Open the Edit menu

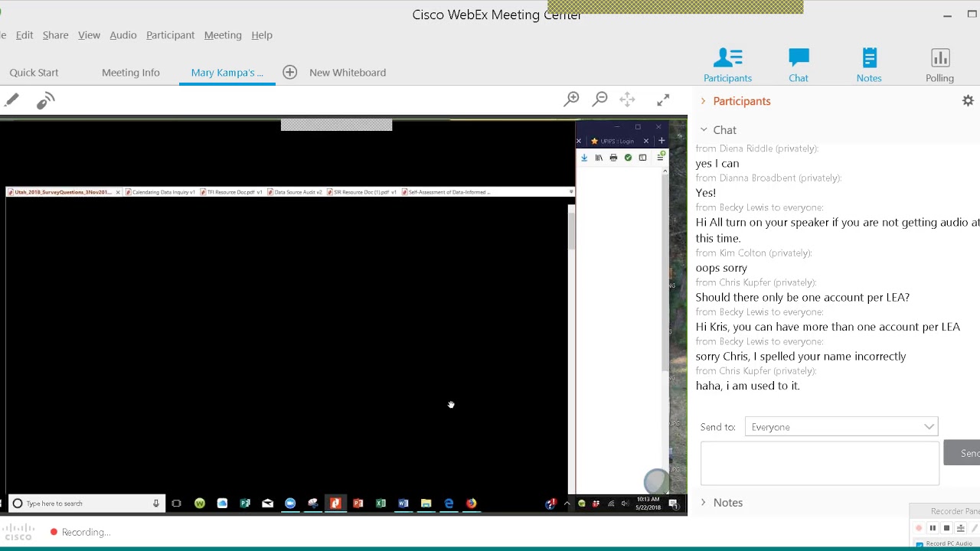tap(24, 35)
